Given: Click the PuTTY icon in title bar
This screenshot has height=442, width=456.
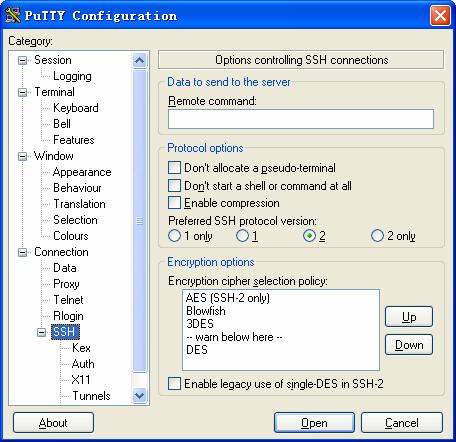Looking at the screenshot, I should point(13,15).
